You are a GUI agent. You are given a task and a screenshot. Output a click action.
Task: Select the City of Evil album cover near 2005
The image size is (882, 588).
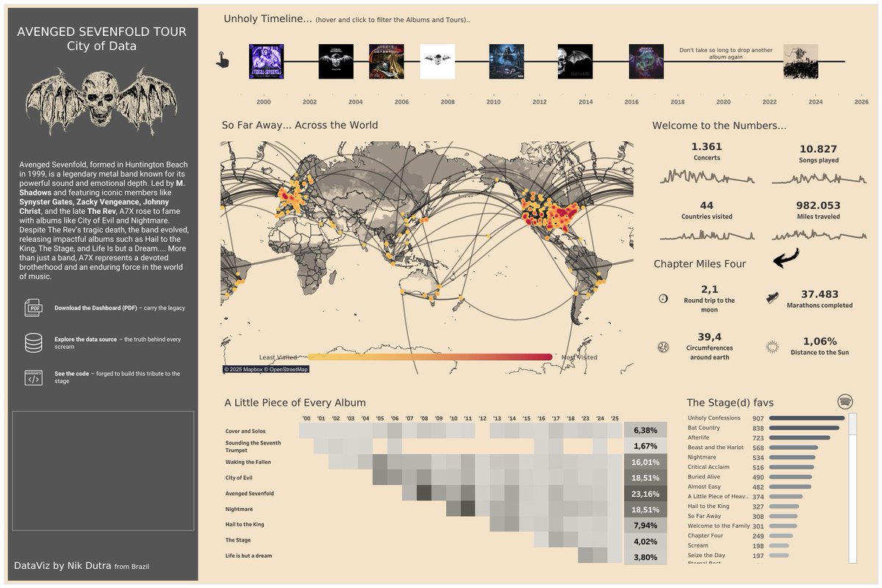click(387, 62)
